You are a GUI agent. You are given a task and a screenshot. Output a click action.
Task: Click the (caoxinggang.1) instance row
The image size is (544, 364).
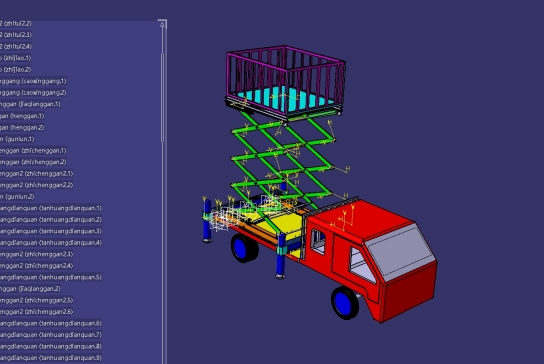click(x=33, y=81)
